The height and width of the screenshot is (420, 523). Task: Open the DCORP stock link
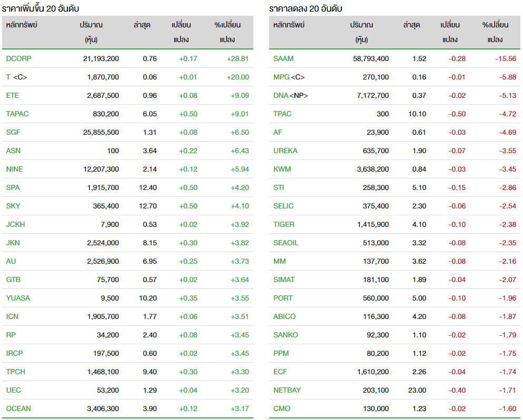[x=19, y=58]
